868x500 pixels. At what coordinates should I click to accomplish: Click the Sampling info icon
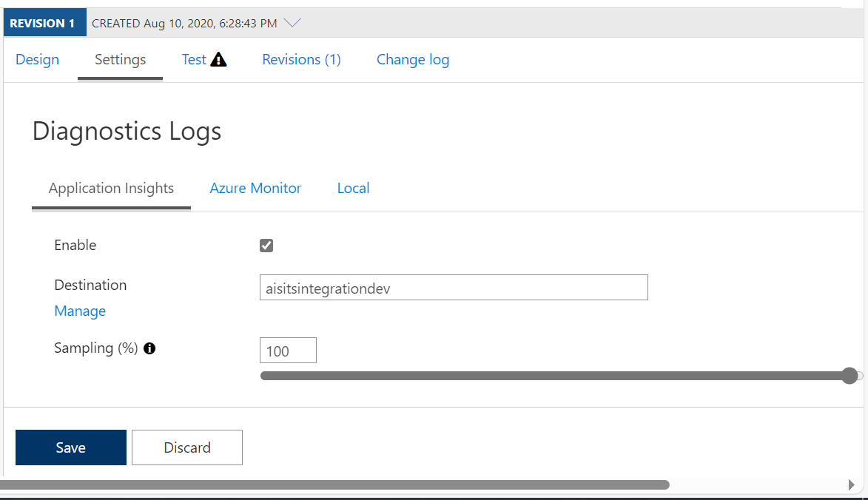149,348
